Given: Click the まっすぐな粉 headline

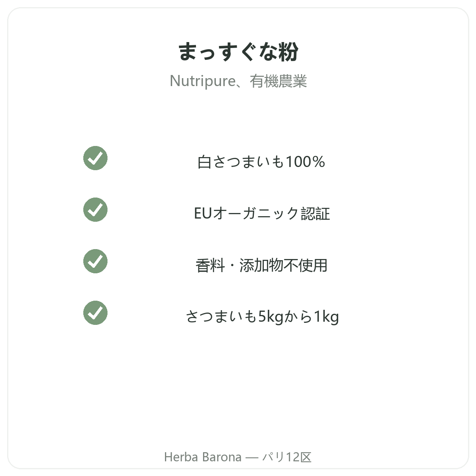Looking at the screenshot, I should 238,52.
